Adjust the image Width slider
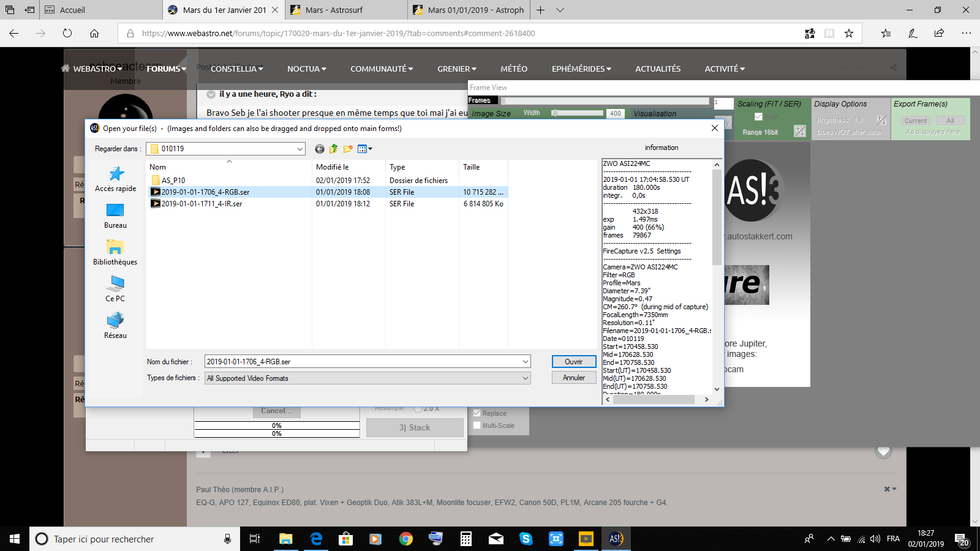The width and height of the screenshot is (980, 551). [x=578, y=113]
